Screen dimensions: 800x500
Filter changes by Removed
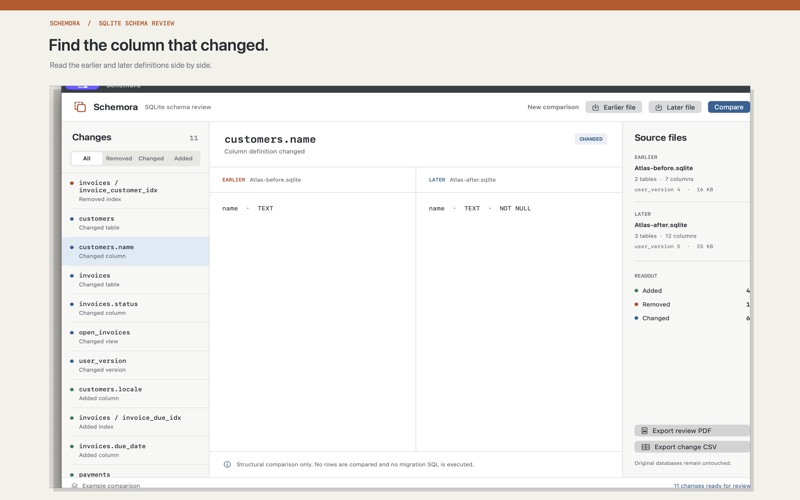(119, 159)
